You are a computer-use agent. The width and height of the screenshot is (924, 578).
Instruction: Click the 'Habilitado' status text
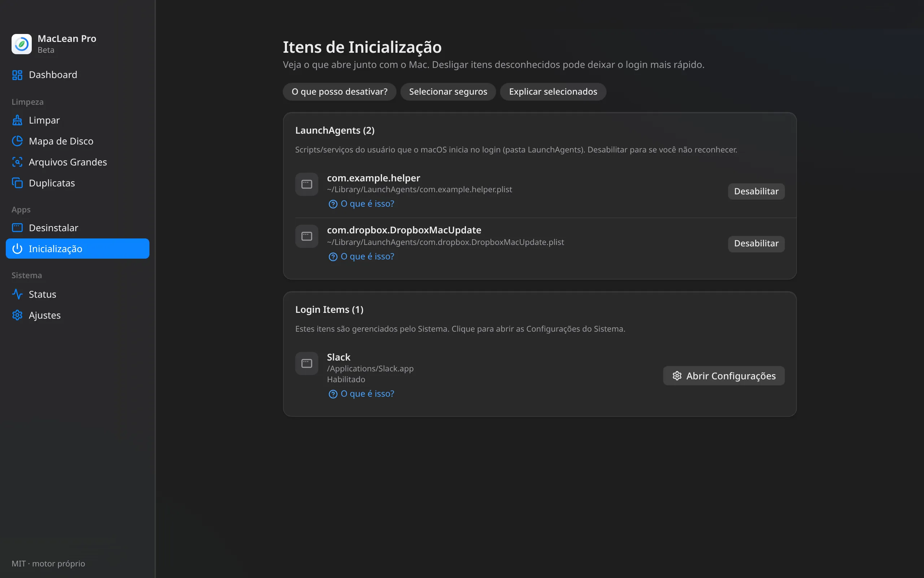tap(346, 380)
